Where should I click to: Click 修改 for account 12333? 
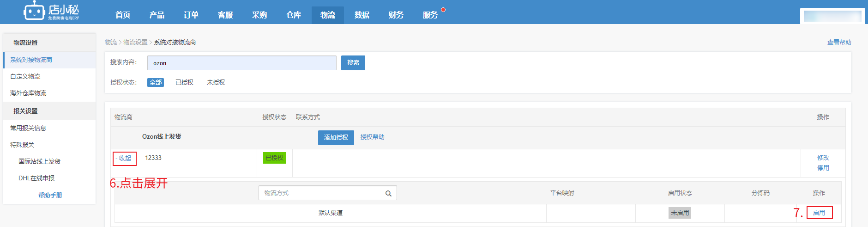(823, 158)
